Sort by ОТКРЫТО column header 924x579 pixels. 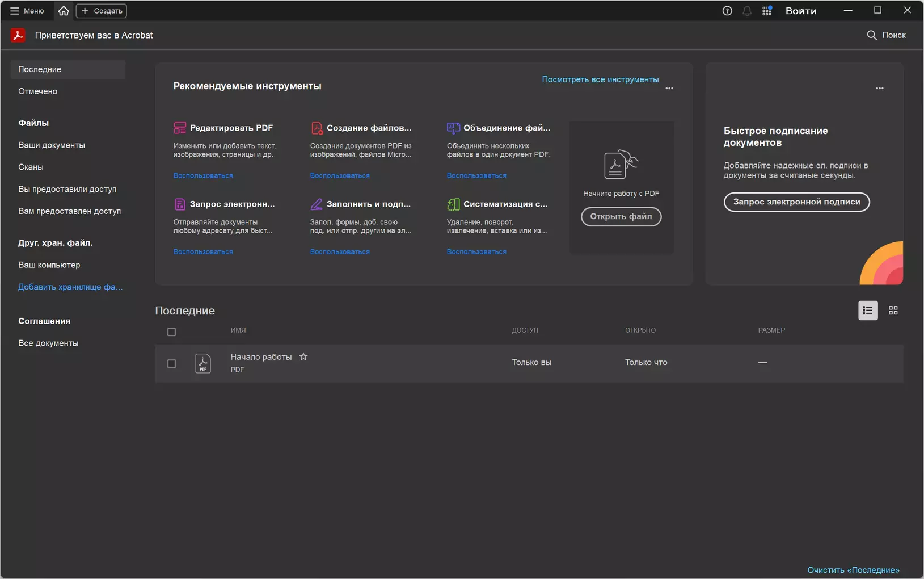640,330
